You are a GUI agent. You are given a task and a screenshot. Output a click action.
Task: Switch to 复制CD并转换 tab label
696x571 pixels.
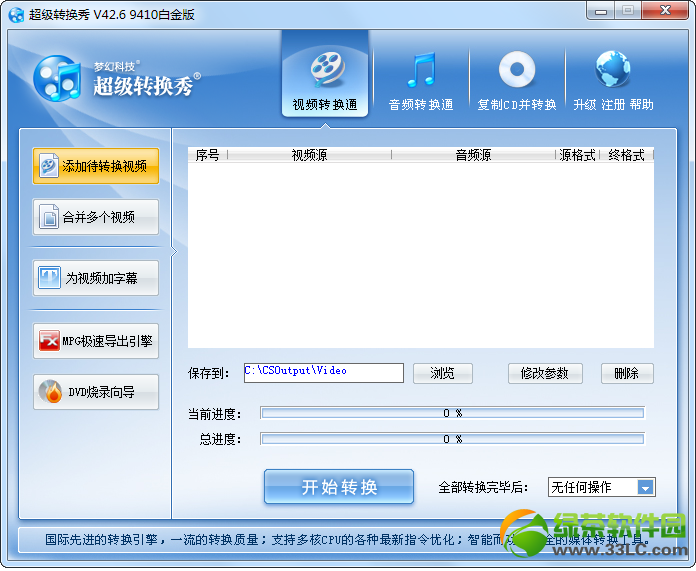(x=517, y=105)
